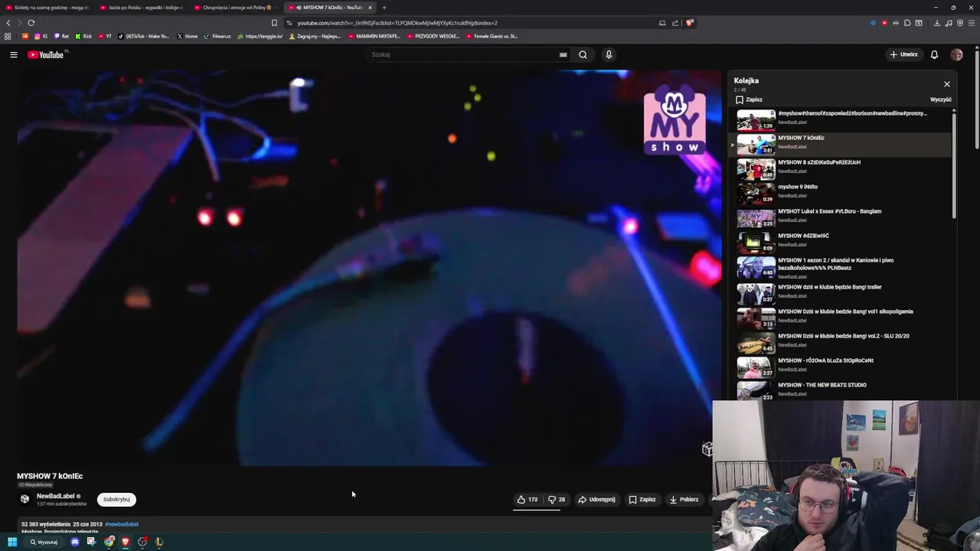
Task: Click the Utwórz create button
Action: tap(903, 54)
